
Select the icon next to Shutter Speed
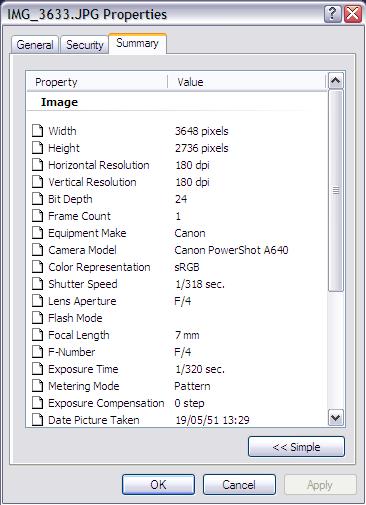pyautogui.click(x=38, y=284)
